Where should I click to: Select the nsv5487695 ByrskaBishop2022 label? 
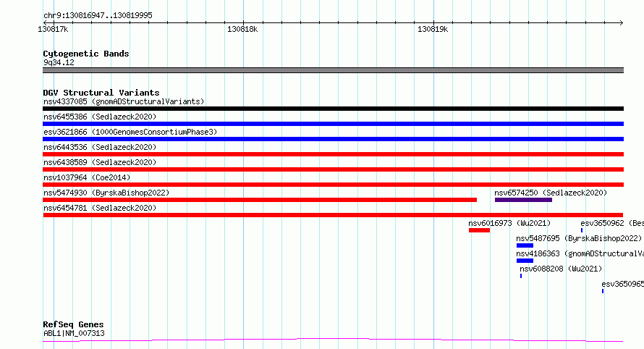pos(579,238)
